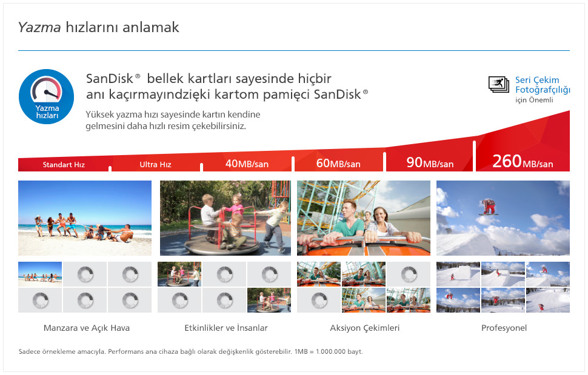588x375 pixels.
Task: Choose the 40MB/san speed label
Action: tap(247, 164)
